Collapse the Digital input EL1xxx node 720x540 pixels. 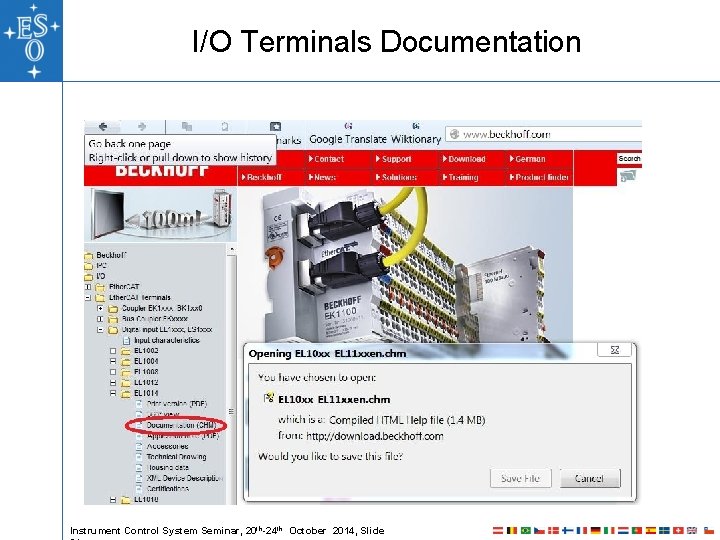pyautogui.click(x=100, y=329)
